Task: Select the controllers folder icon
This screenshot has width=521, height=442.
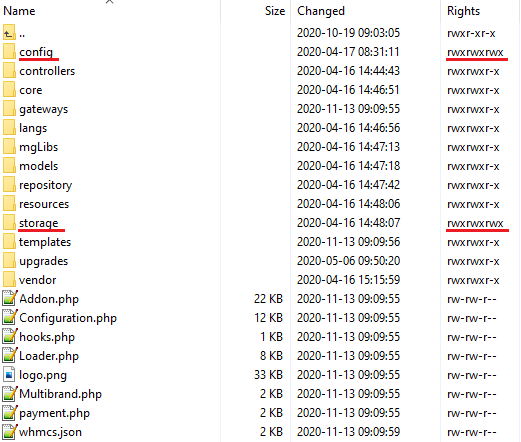Action: [x=9, y=71]
